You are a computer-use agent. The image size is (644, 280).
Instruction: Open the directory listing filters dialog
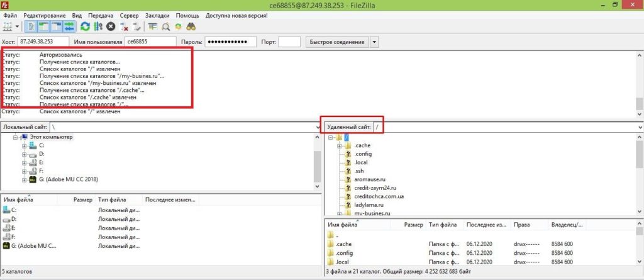coord(153,26)
